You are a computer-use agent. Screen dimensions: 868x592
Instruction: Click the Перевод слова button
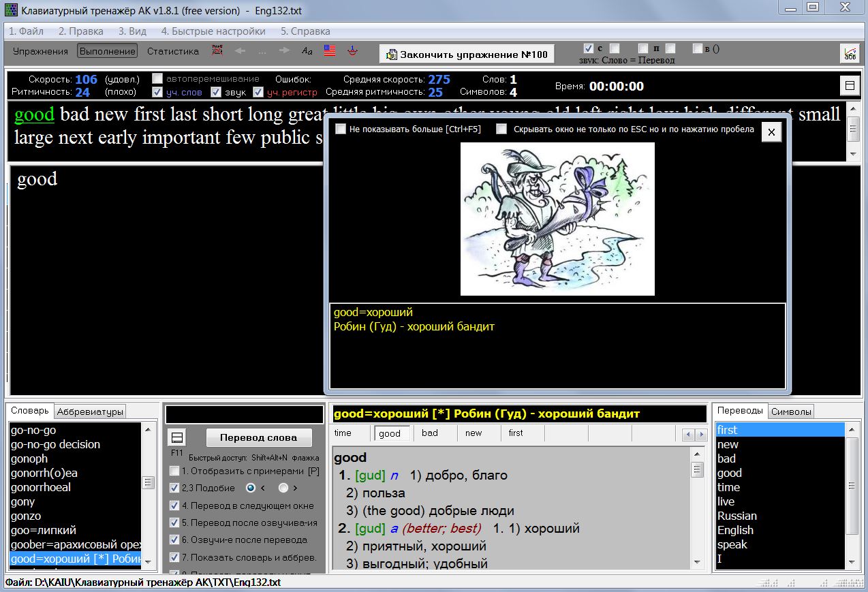click(x=258, y=438)
